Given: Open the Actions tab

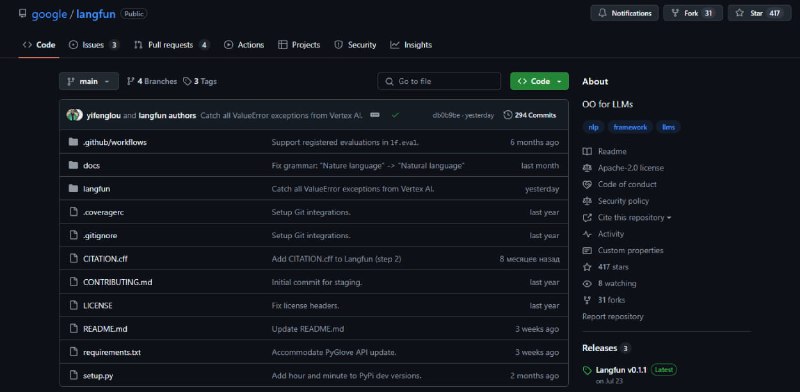Looking at the screenshot, I should [244, 45].
